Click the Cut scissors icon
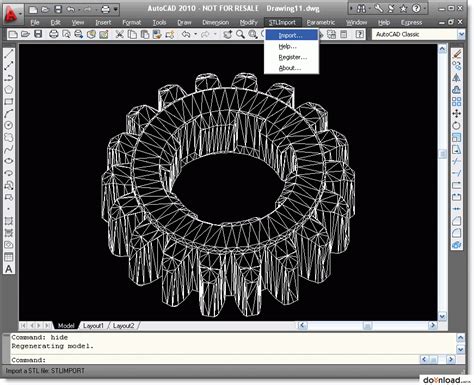 coord(119,34)
